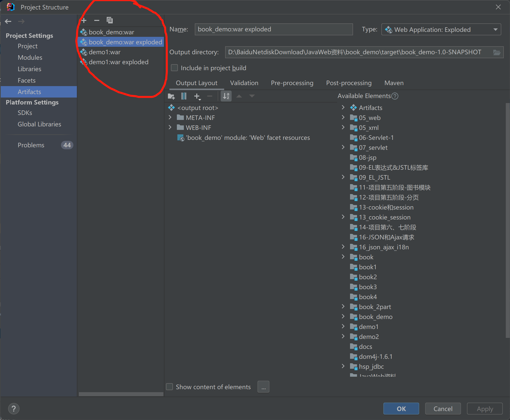Click the Copy artifact icon

[x=110, y=20]
